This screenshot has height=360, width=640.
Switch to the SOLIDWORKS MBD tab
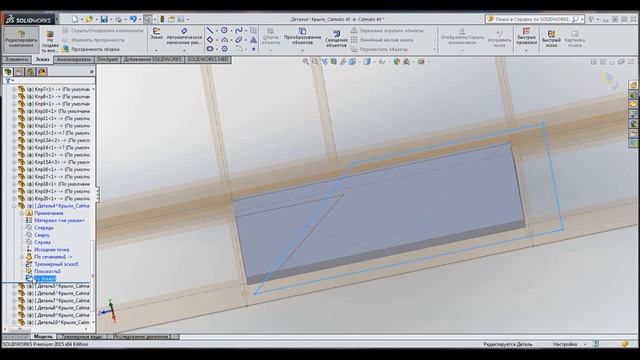coord(208,60)
